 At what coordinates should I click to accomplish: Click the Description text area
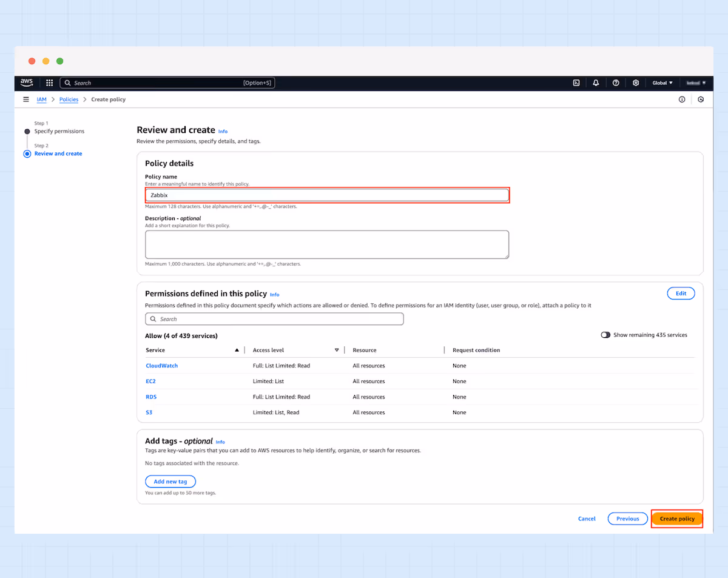pyautogui.click(x=327, y=244)
